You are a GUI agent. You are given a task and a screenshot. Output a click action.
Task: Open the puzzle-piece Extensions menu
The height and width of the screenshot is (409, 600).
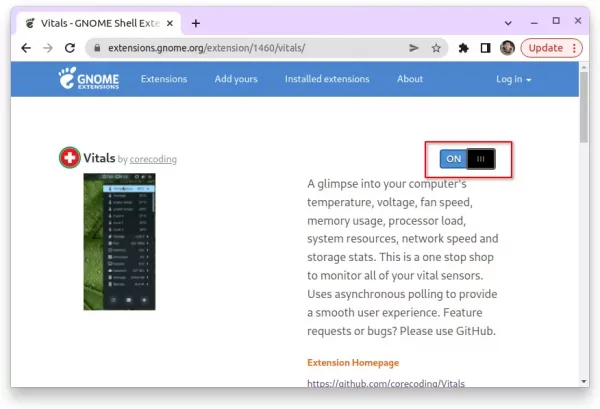point(463,48)
